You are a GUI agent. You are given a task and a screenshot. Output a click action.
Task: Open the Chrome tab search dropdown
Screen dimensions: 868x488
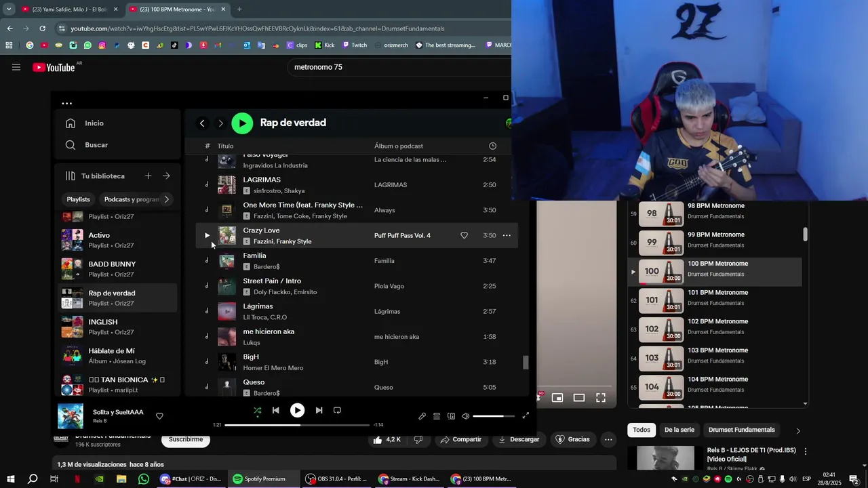click(x=9, y=9)
